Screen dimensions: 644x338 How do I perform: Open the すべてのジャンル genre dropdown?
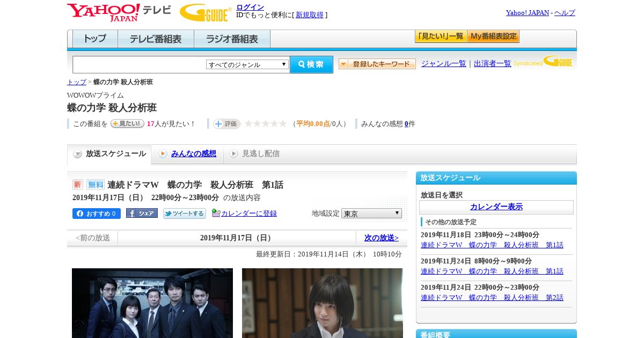(x=247, y=64)
